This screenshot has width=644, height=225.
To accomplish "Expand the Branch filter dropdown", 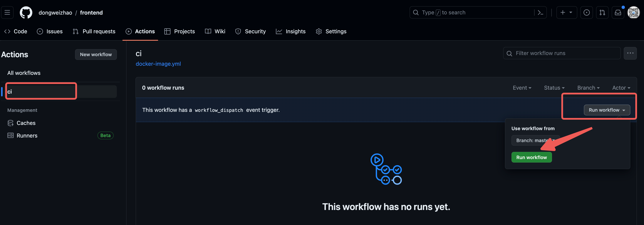I will click(x=588, y=88).
